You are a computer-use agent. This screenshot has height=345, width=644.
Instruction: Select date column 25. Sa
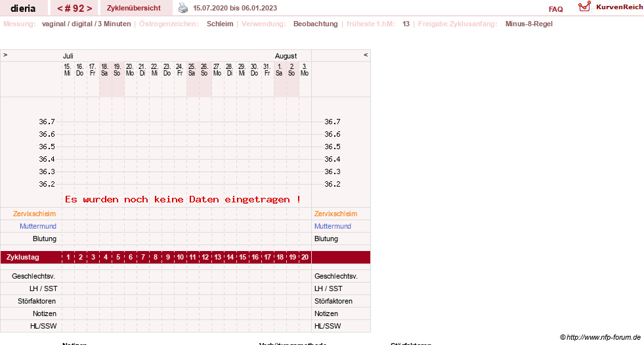192,70
